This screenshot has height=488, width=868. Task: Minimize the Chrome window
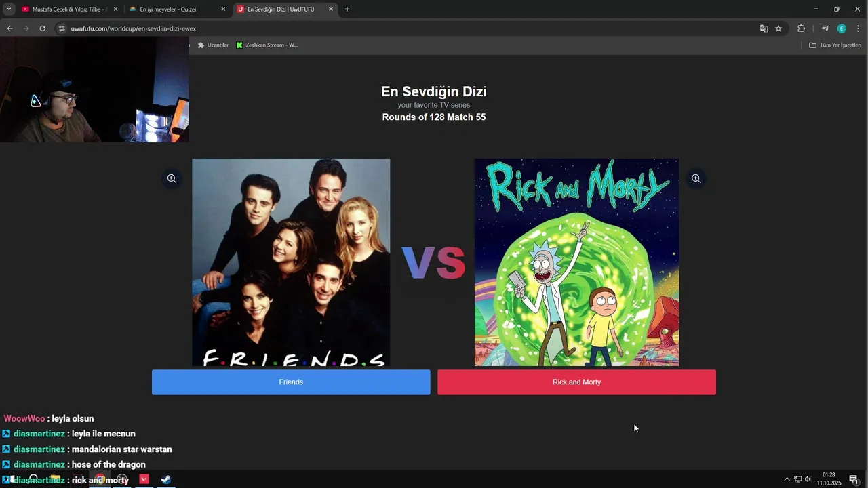coord(816,9)
